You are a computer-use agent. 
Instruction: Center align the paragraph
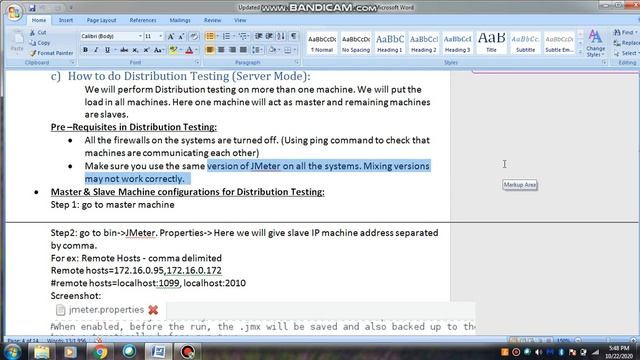click(221, 50)
